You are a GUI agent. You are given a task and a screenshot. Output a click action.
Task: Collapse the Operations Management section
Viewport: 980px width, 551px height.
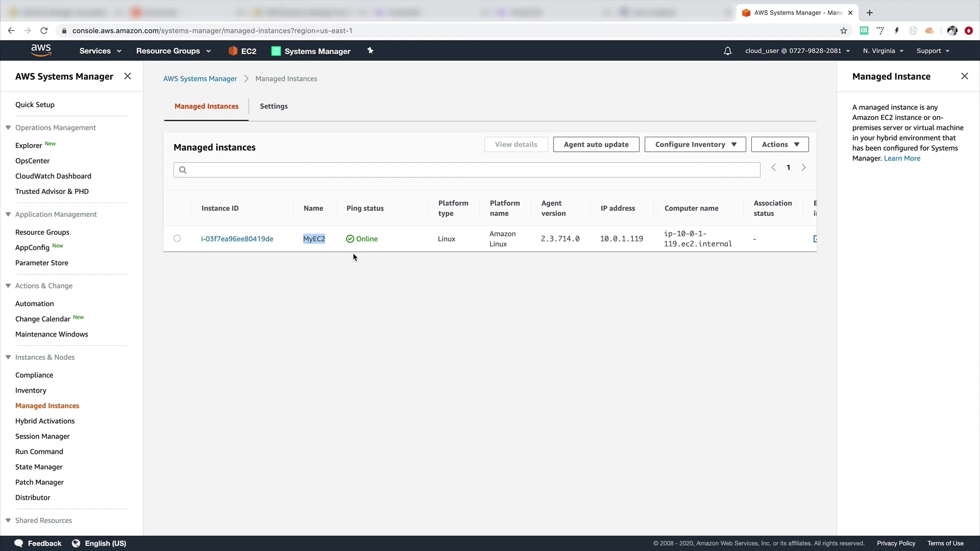[8, 128]
